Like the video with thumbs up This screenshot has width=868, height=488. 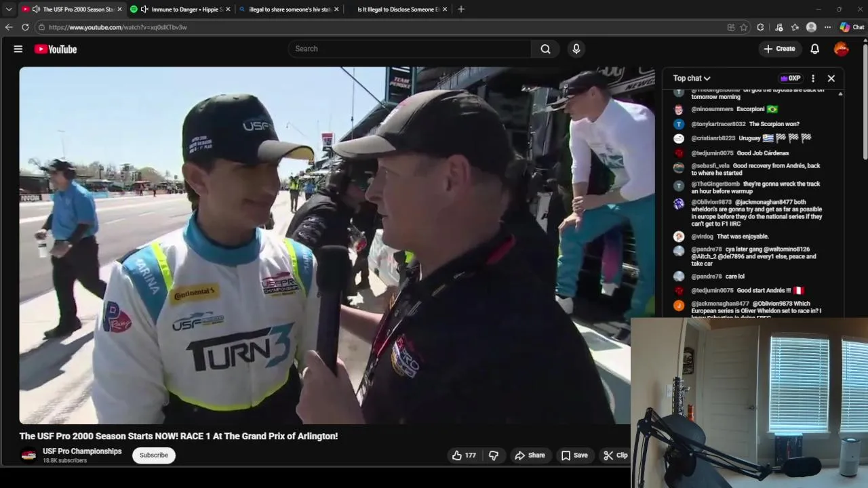point(465,455)
